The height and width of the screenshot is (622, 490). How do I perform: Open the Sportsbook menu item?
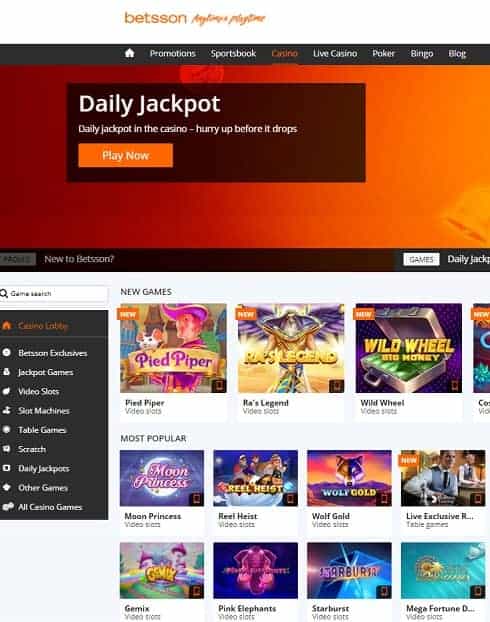point(233,54)
